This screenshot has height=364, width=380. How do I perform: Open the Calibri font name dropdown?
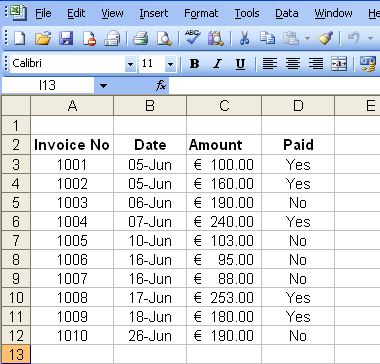point(131,63)
